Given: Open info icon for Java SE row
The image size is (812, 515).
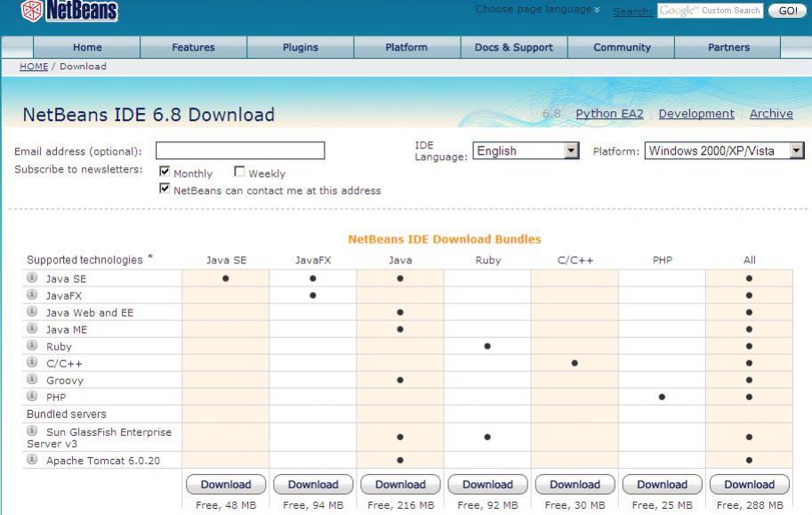Looking at the screenshot, I should tap(32, 278).
